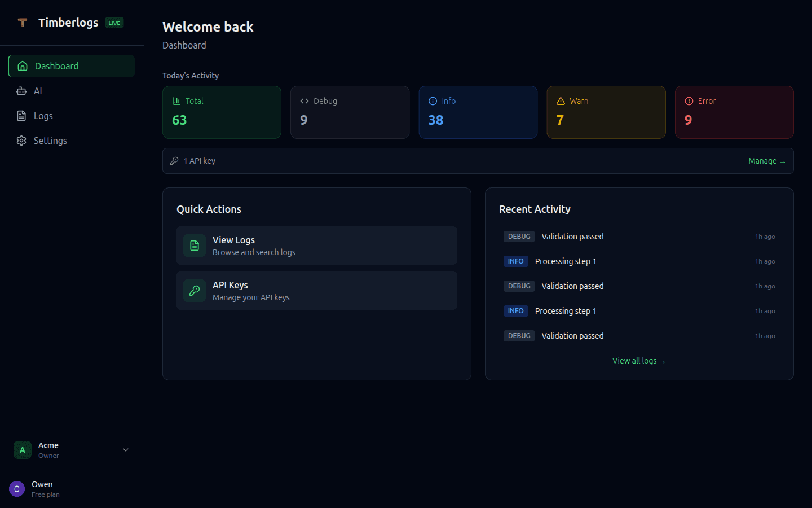The height and width of the screenshot is (508, 812).
Task: Click the Timberlogs logo icon
Action: point(23,23)
